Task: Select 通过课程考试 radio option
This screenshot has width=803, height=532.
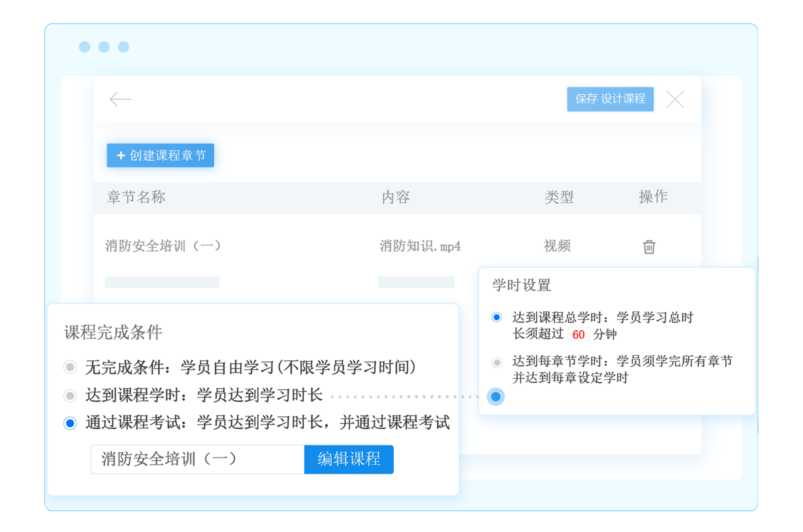Action: [70, 423]
